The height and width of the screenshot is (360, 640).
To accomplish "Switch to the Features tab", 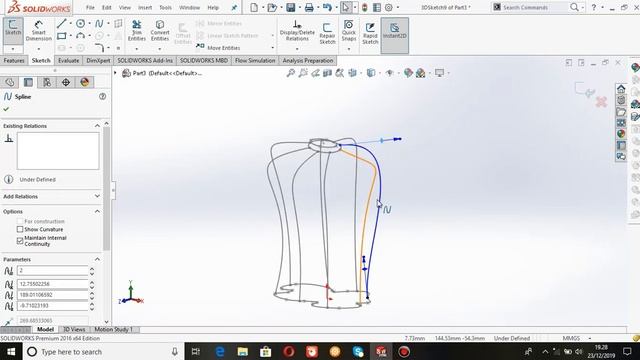I will point(14,60).
